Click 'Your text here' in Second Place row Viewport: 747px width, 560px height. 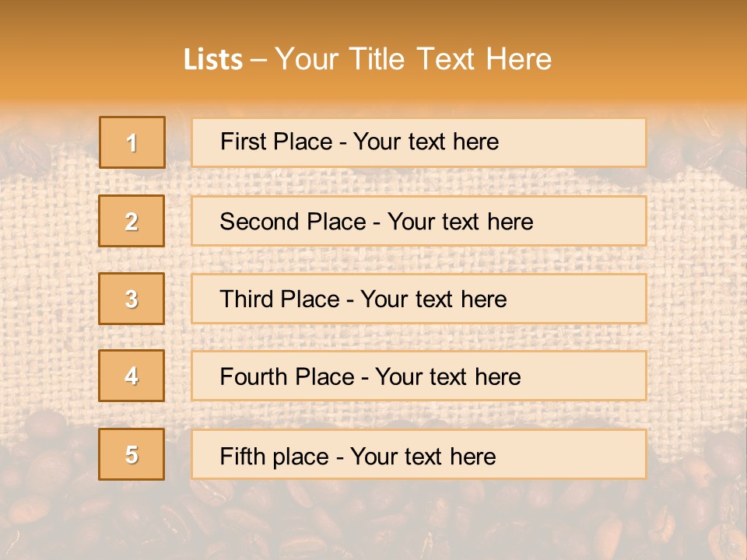point(460,222)
